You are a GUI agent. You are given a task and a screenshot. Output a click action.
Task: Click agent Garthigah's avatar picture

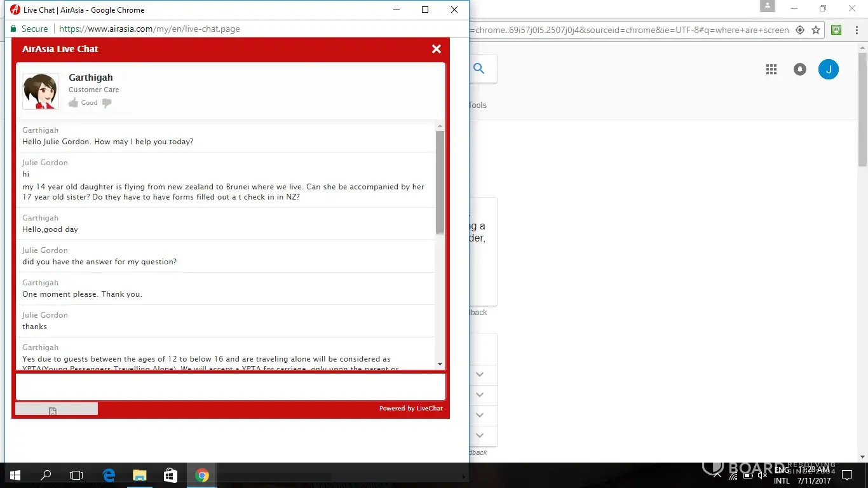pyautogui.click(x=41, y=91)
